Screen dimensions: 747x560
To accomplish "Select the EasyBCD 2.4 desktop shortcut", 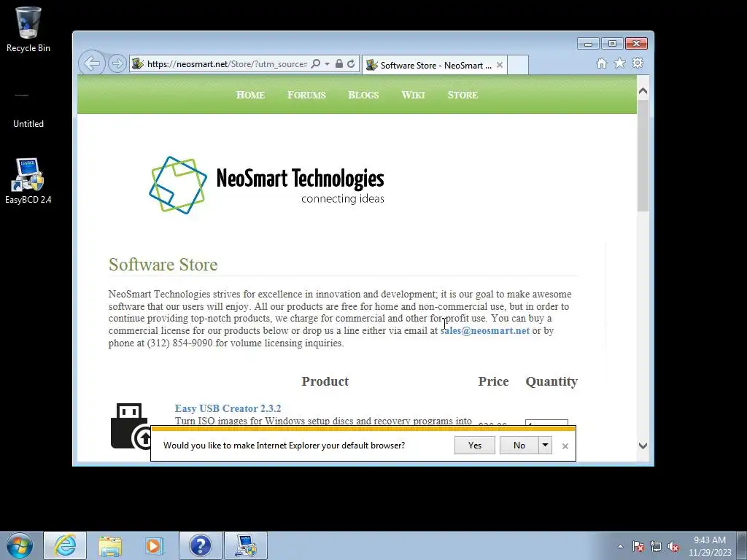I will click(28, 181).
